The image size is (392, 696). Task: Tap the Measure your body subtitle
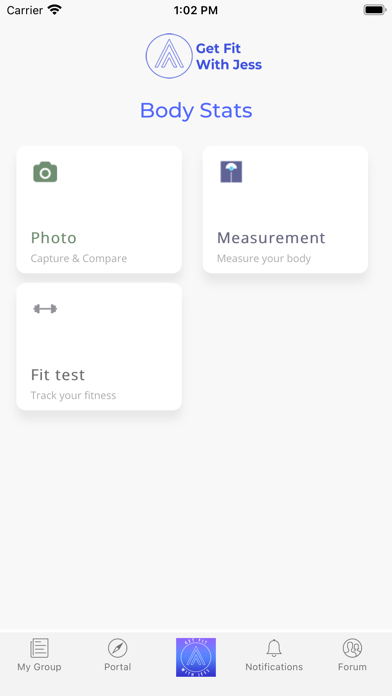pos(264,258)
